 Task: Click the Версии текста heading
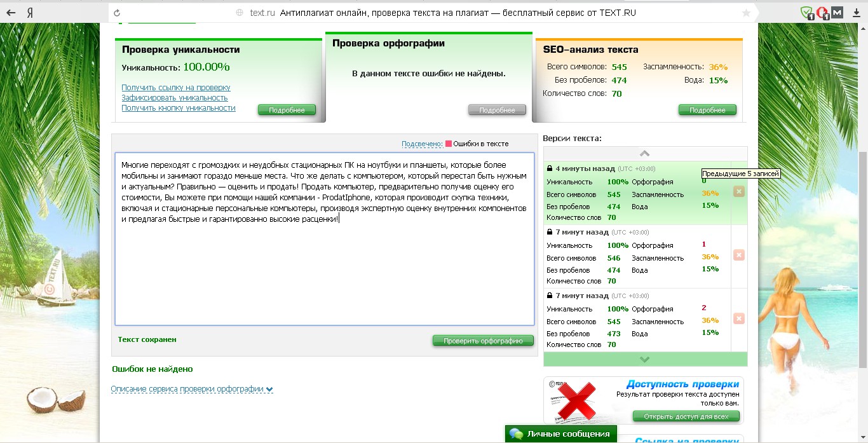point(573,138)
